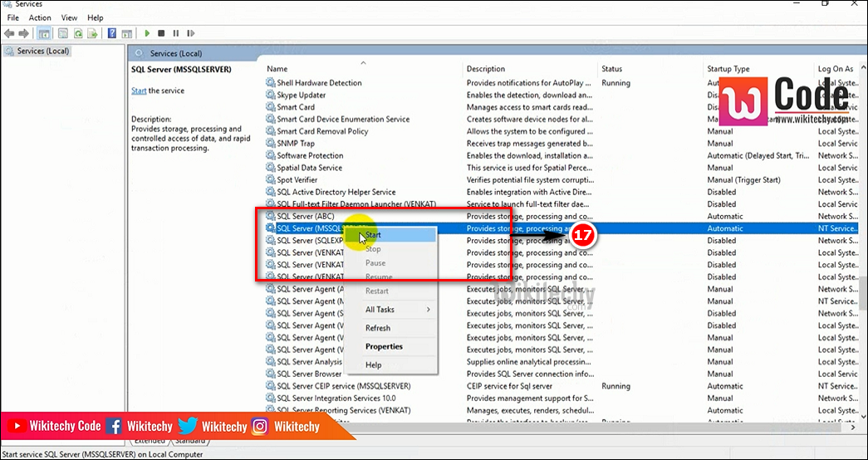
Task: Click the sort arrow above the Name column
Action: pos(363,62)
